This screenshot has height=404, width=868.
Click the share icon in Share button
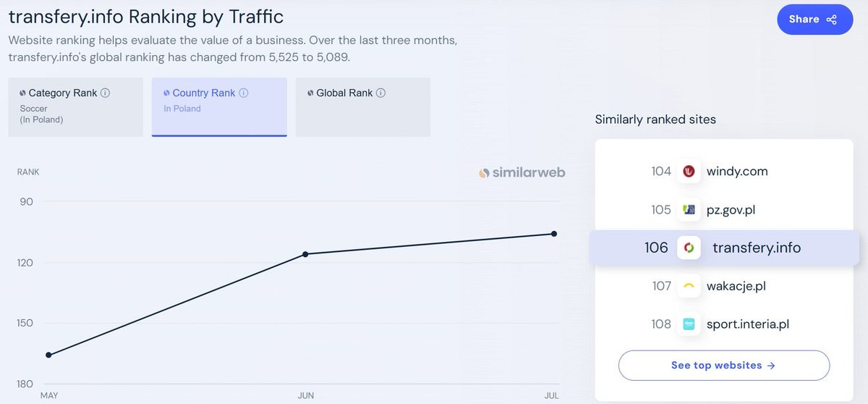click(x=832, y=20)
